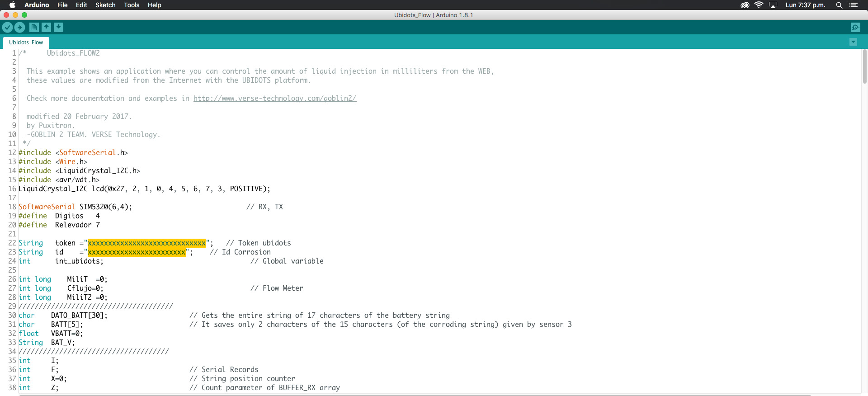868x396 pixels.
Task: Click the '// RX, TX' comment
Action: pyautogui.click(x=264, y=207)
